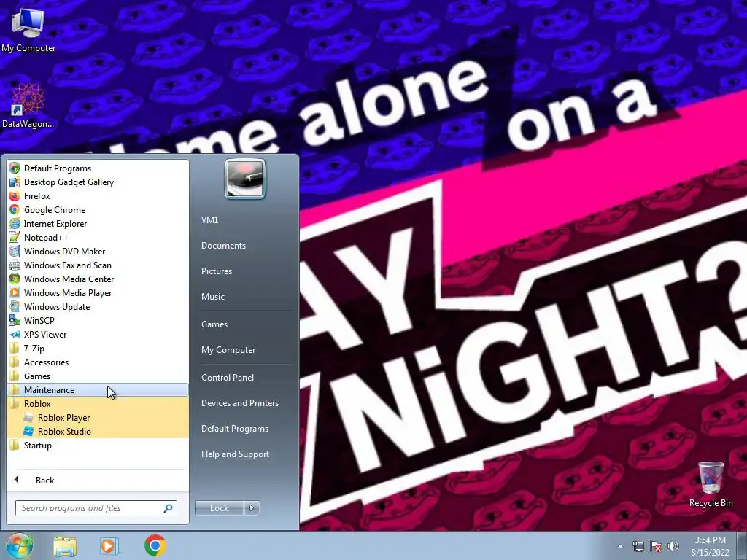Image resolution: width=747 pixels, height=560 pixels.
Task: Click the taskbar clock showing 3:54 PM
Action: 710,546
